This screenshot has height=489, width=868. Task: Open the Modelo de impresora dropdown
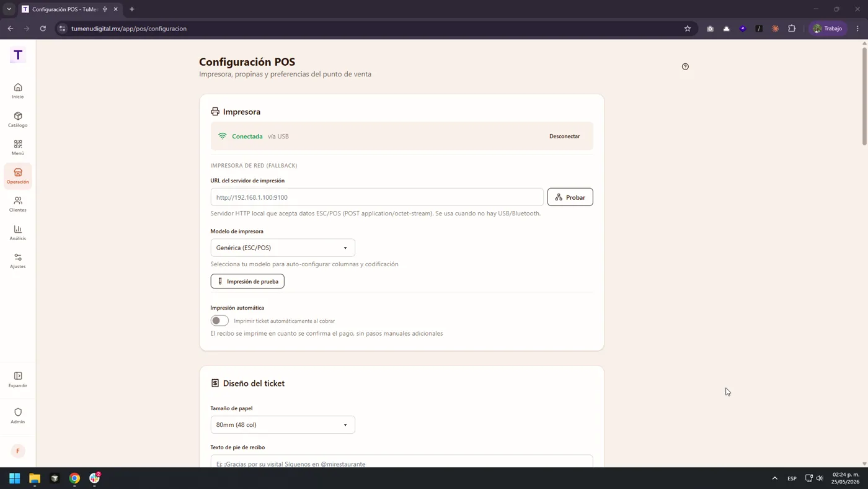(283, 248)
